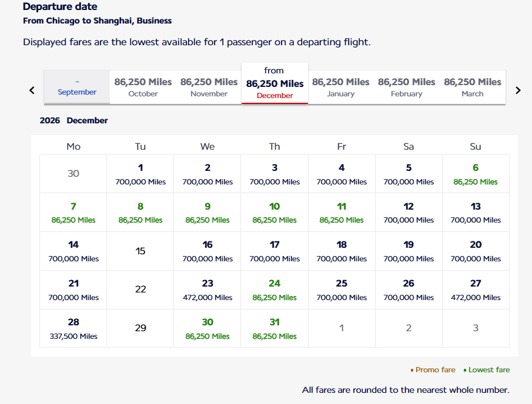This screenshot has height=404, width=532.
Task: Choose December 24 lowest fare
Action: [275, 289]
